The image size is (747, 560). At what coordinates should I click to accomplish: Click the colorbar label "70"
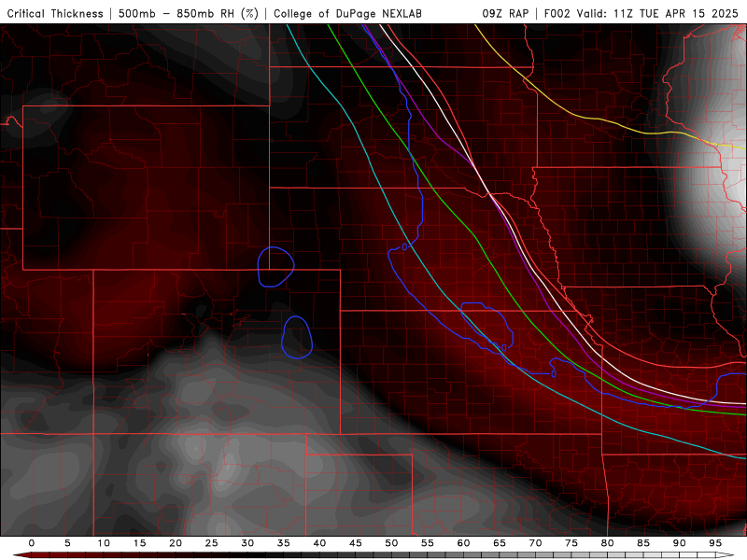(535, 543)
